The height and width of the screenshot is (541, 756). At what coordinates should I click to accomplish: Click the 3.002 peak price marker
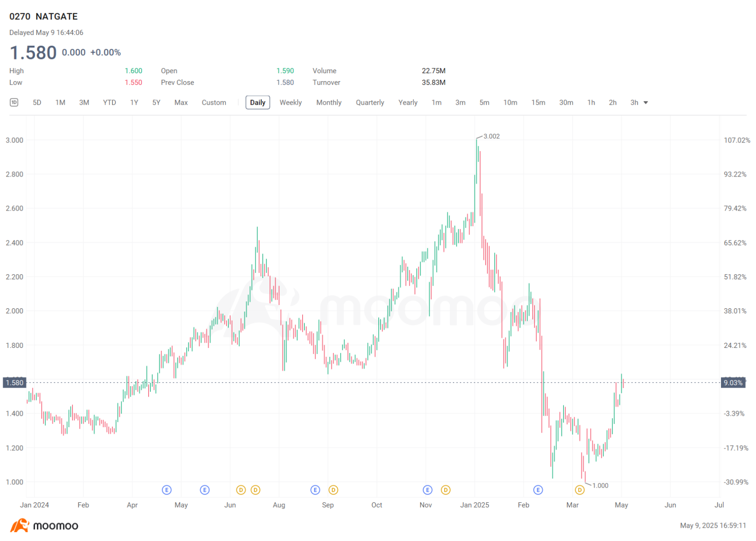tap(491, 136)
